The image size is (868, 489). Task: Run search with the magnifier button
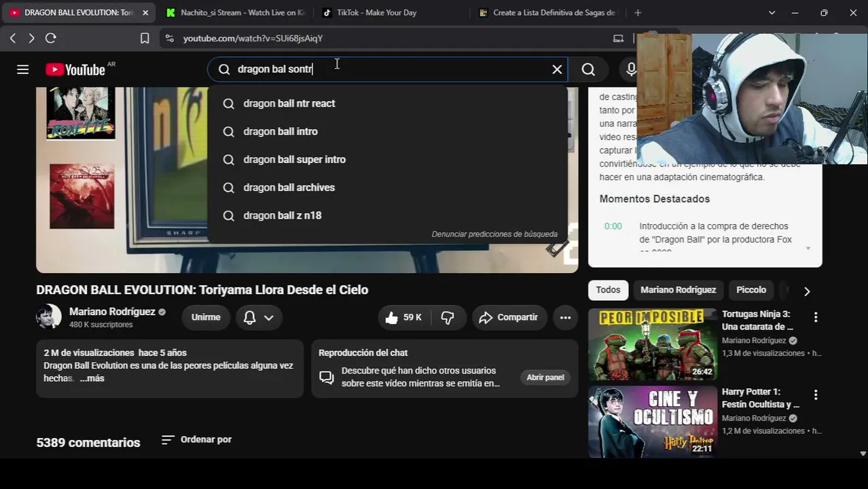(x=588, y=69)
